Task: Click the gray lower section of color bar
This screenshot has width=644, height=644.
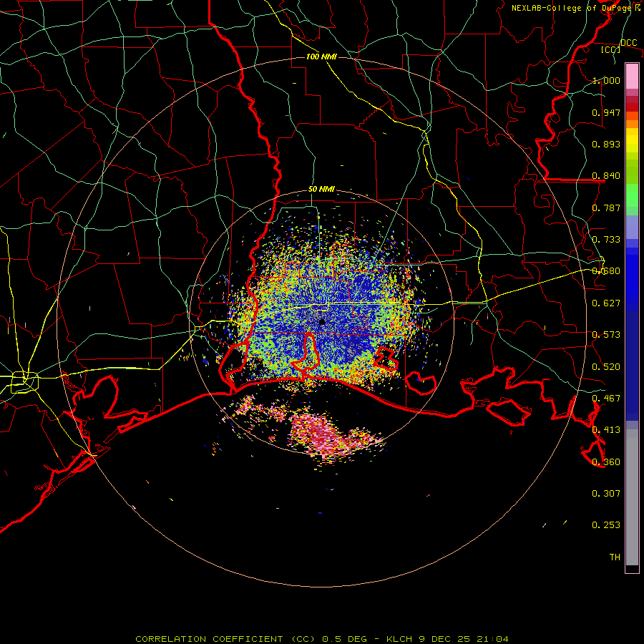Action: [x=632, y=497]
